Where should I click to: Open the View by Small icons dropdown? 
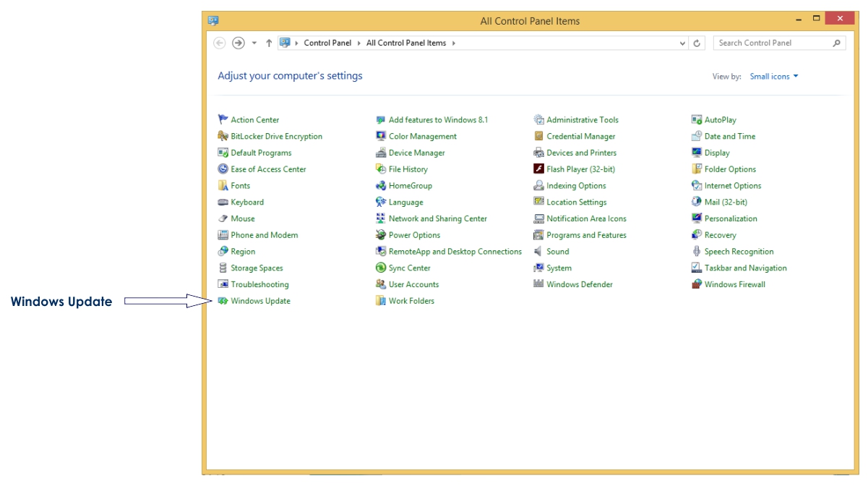click(774, 77)
